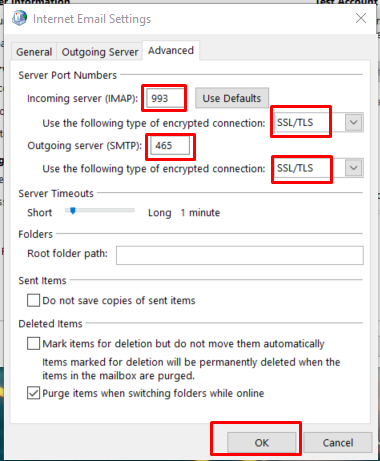
Task: Switch to the General tab
Action: pyautogui.click(x=34, y=52)
